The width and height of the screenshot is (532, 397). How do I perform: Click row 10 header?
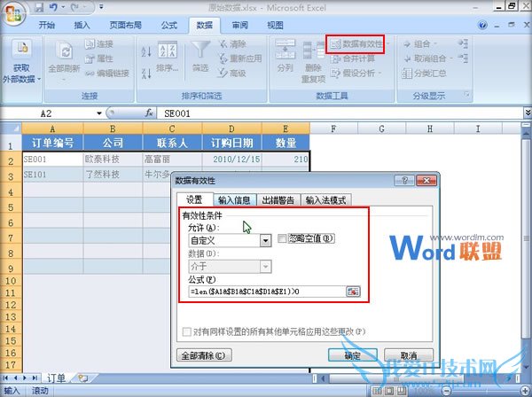pyautogui.click(x=11, y=281)
